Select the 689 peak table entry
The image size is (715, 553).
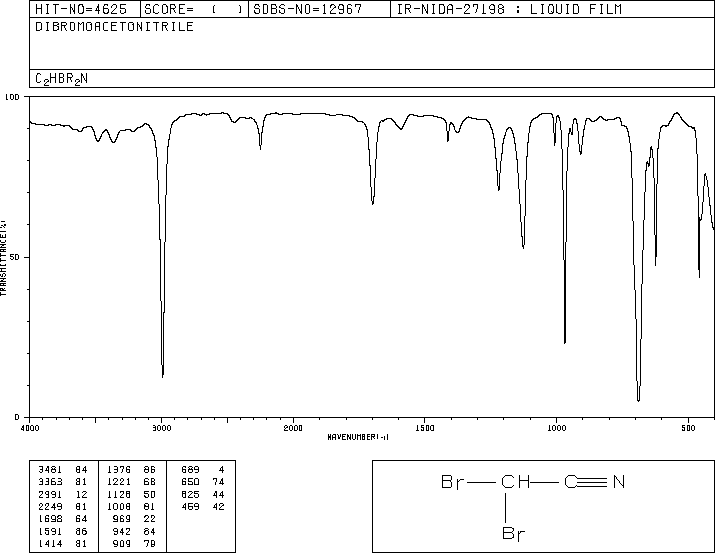click(203, 470)
